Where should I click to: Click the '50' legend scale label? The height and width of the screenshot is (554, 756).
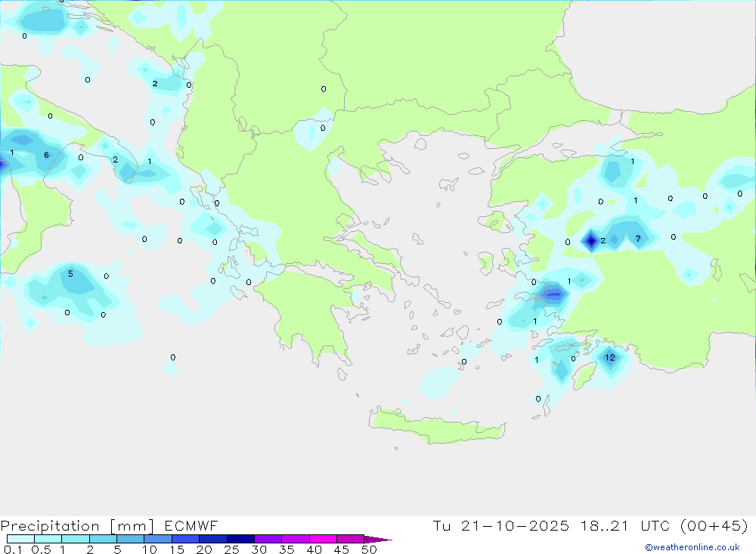click(369, 549)
